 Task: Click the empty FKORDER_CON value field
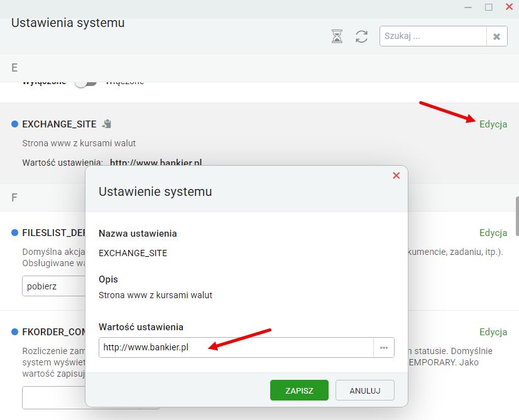click(53, 397)
